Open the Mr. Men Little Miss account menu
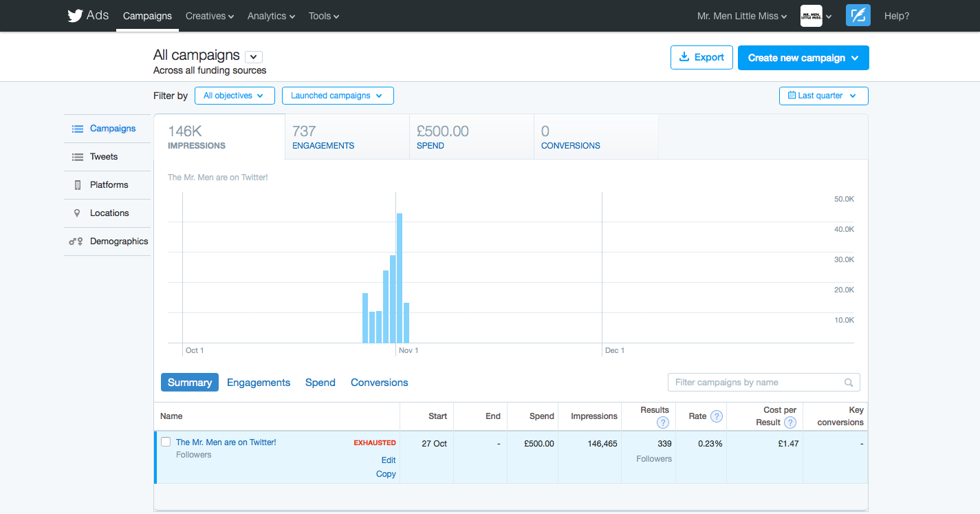Viewport: 980px width, 514px height. pyautogui.click(x=742, y=16)
